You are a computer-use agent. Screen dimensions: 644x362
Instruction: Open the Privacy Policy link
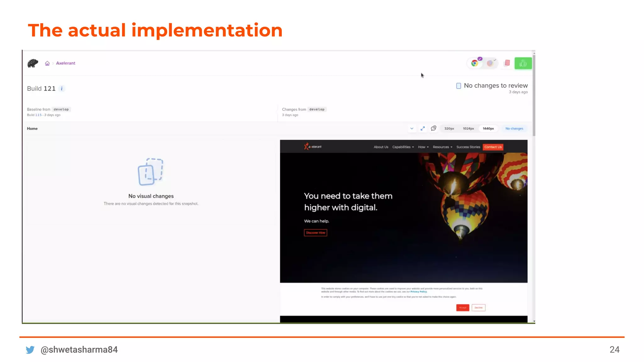[x=419, y=292]
